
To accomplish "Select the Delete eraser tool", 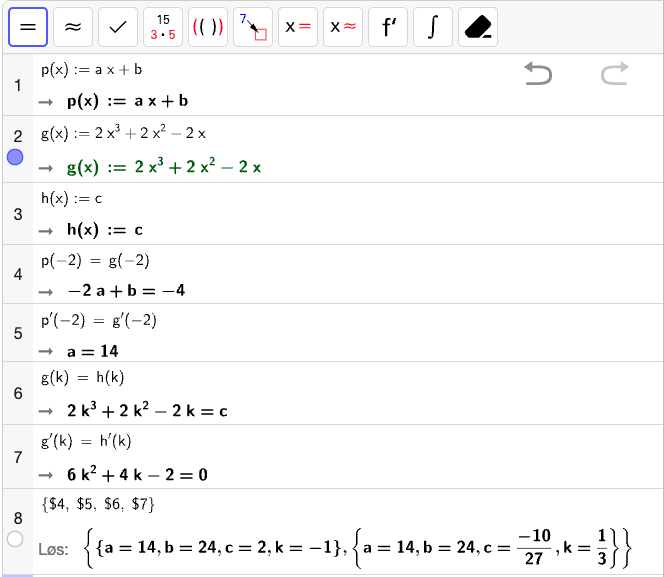I will [478, 27].
